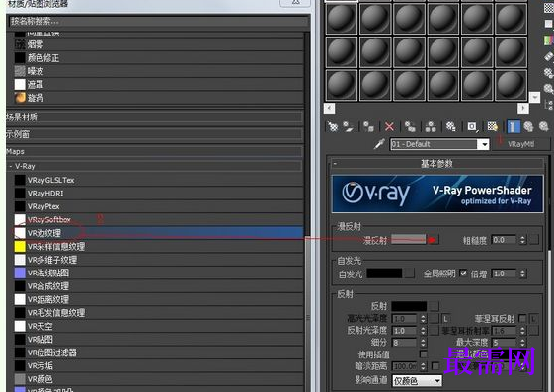Expand the 场景材质 group
This screenshot has width=554, height=392.
(x=154, y=117)
